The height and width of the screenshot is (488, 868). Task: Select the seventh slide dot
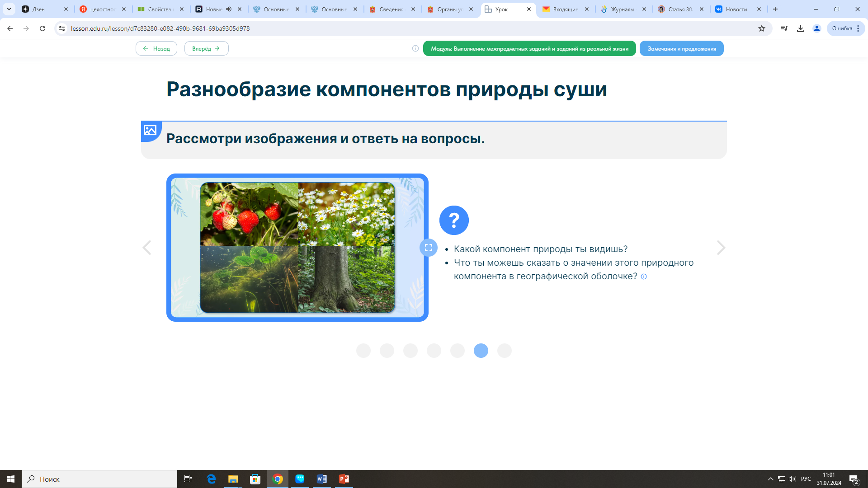505,351
